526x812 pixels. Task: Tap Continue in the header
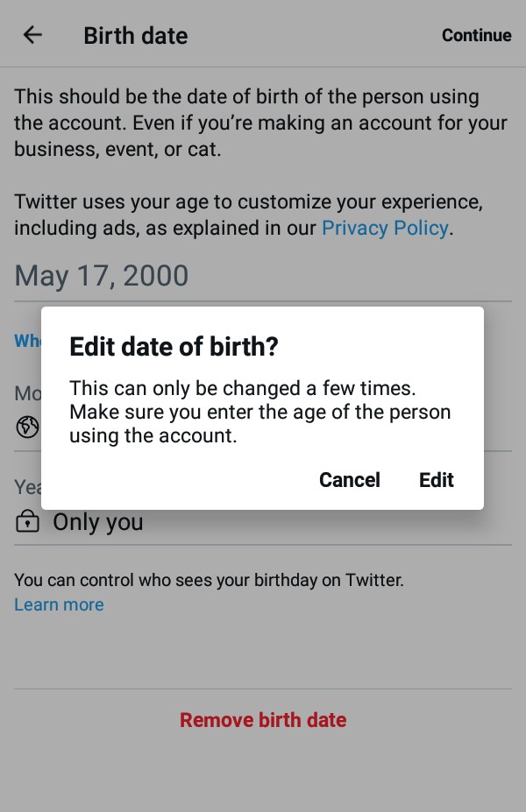coord(476,35)
